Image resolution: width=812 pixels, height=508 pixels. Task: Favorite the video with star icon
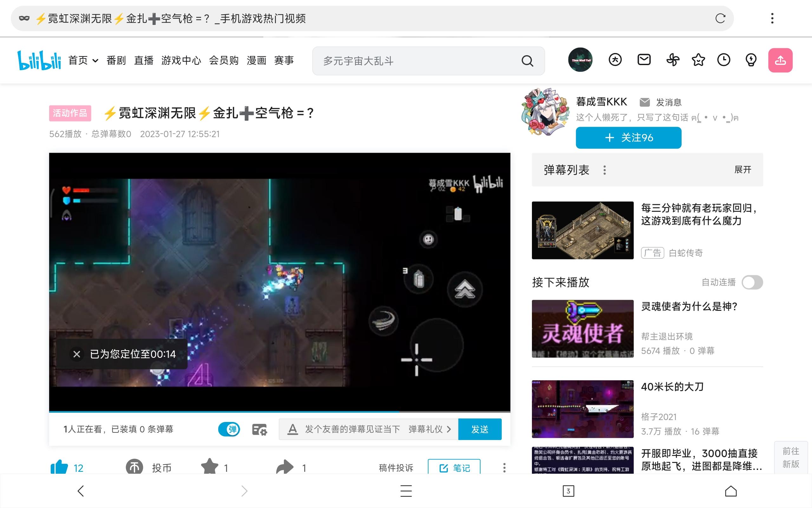(x=209, y=467)
